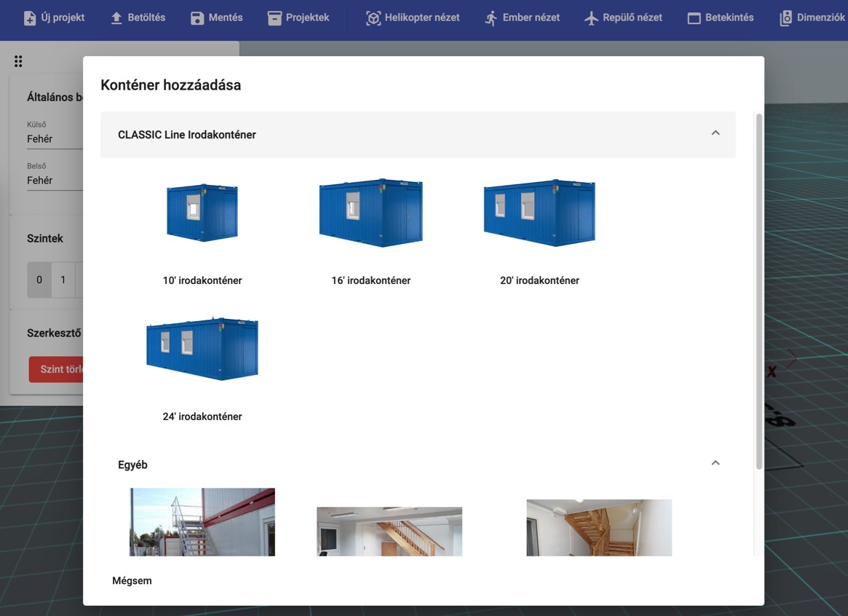
Task: Click the dialog vertical scrollbar
Action: click(x=759, y=291)
